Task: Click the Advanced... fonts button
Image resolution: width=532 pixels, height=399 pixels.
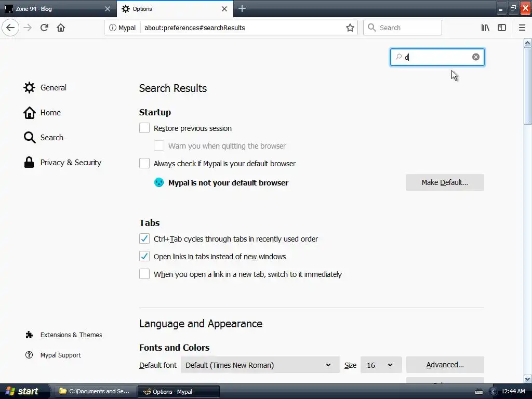Action: click(445, 365)
